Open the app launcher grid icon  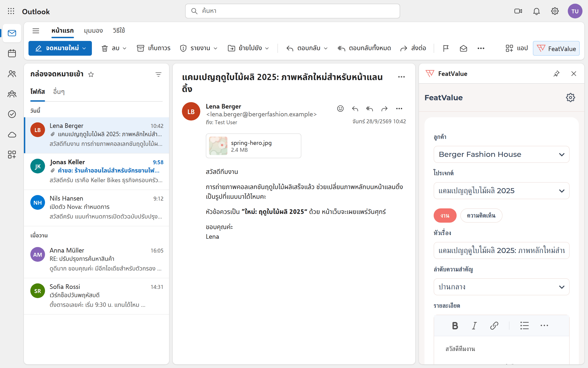11,11
